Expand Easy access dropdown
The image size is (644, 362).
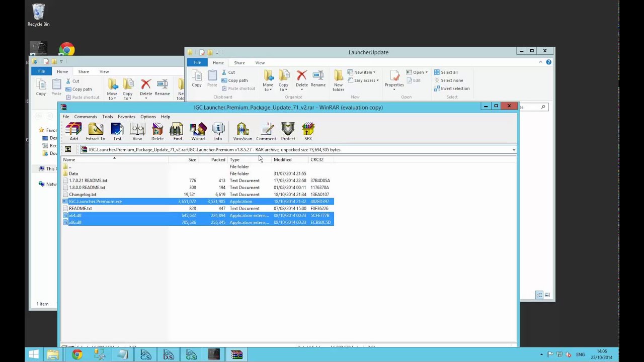[363, 80]
